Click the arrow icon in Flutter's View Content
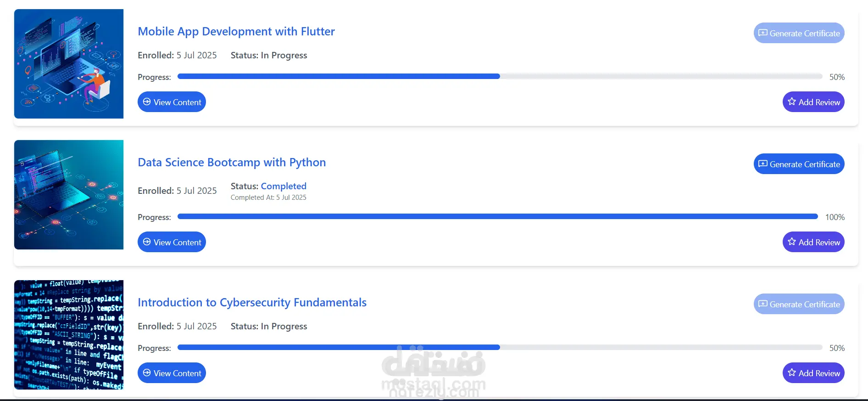The image size is (868, 401). point(147,102)
